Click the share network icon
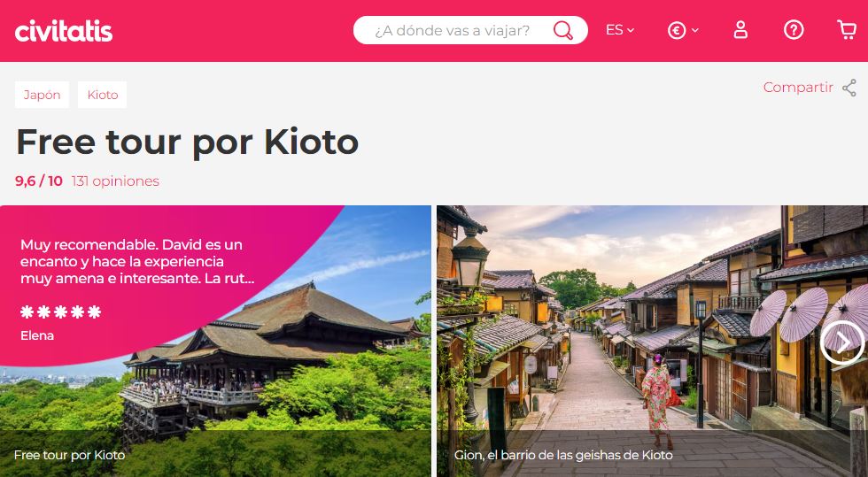 coord(849,88)
